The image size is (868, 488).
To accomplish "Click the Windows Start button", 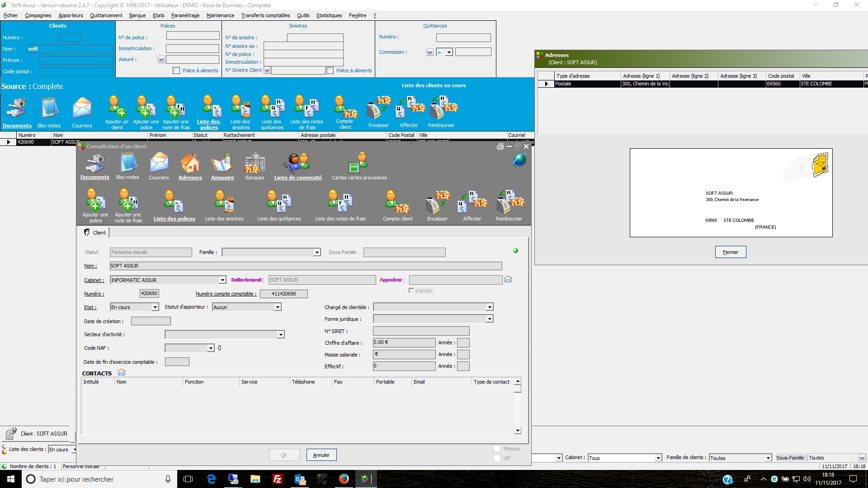I will (x=11, y=479).
